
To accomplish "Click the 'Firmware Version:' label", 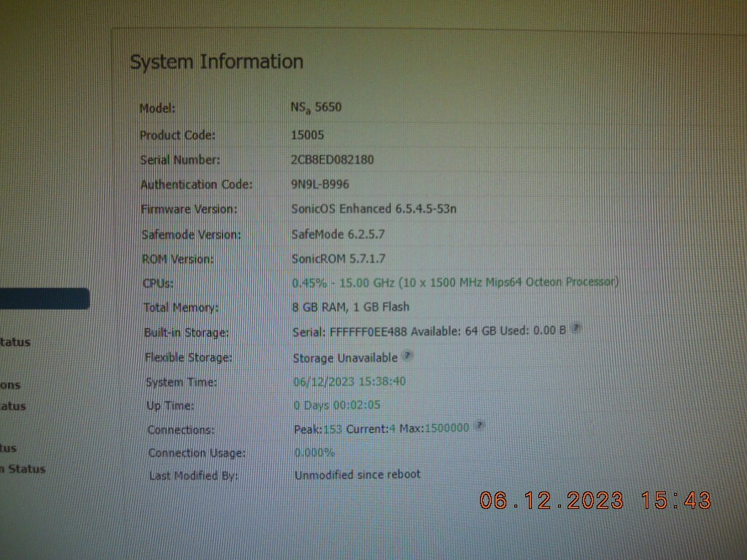I will pyautogui.click(x=189, y=209).
